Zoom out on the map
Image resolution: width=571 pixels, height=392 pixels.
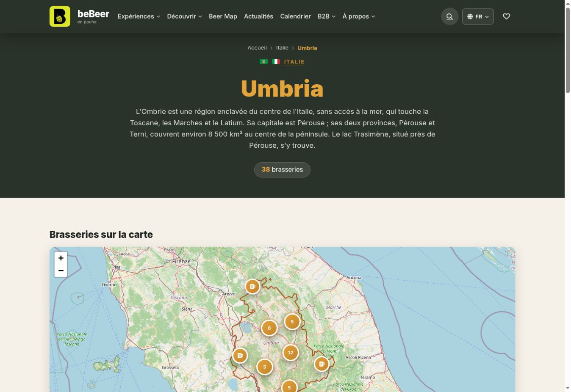[61, 271]
